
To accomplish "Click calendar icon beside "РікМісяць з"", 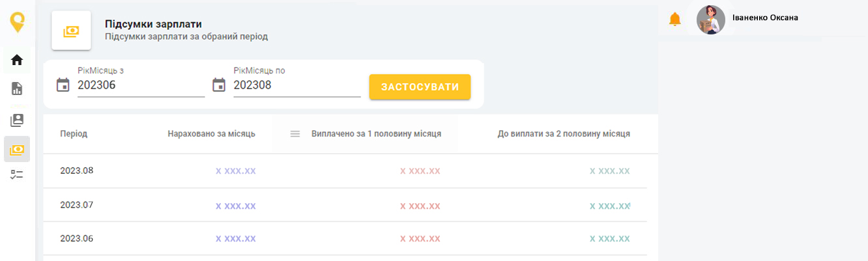I will point(63,85).
